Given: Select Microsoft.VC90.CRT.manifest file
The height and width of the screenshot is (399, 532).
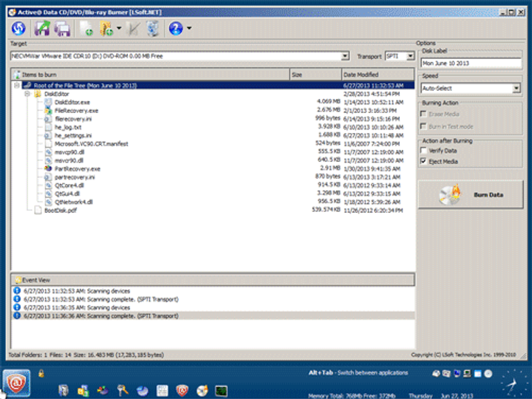Looking at the screenshot, I should pyautogui.click(x=92, y=144).
